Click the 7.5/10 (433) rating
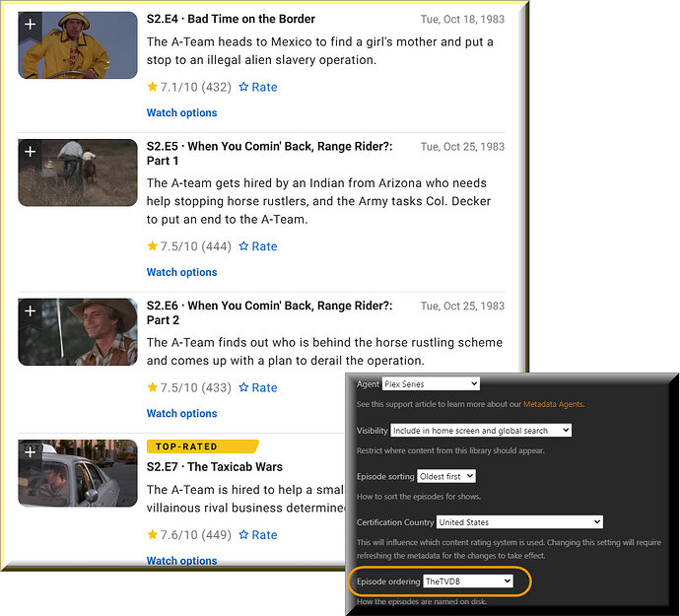680x616 pixels. click(x=189, y=387)
